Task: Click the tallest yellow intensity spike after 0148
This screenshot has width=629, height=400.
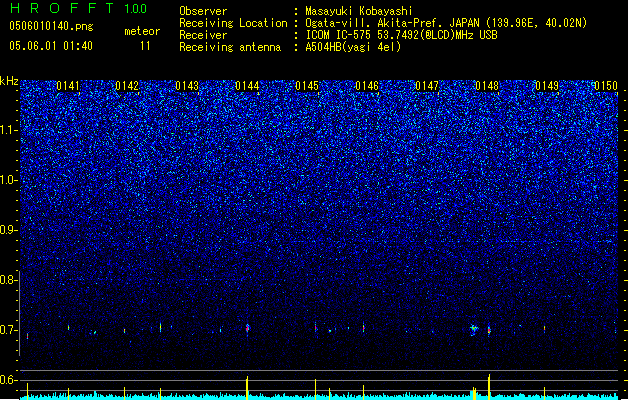Action: (489, 387)
